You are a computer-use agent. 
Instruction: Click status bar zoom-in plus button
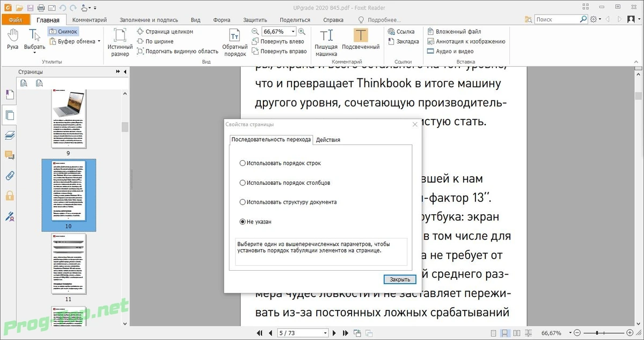click(631, 334)
